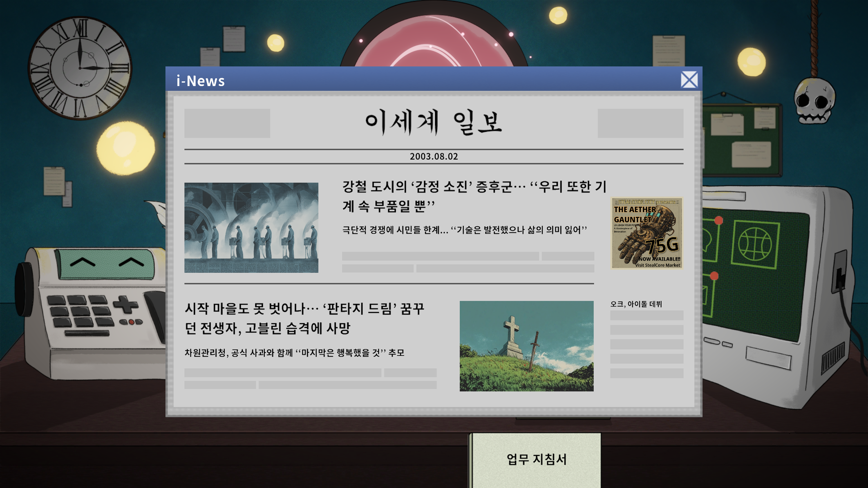Select the 오크, 아이돌 데뷔 side article

636,304
